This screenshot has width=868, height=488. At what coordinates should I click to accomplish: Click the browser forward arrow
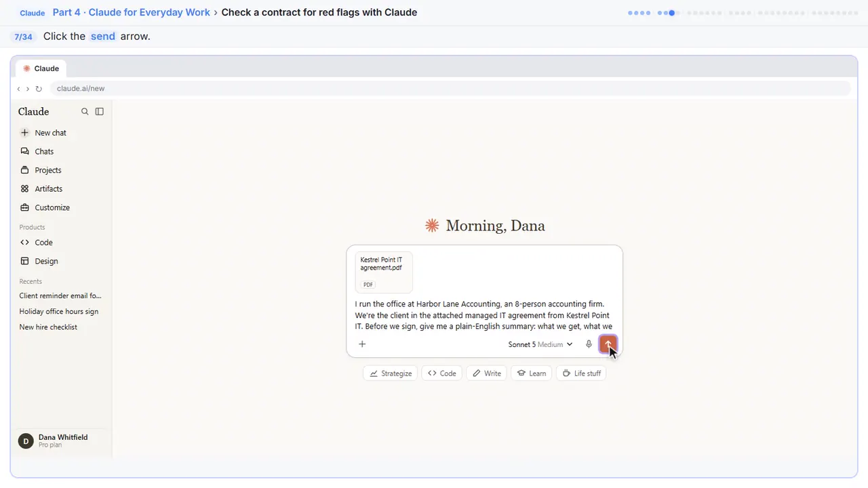tap(28, 89)
